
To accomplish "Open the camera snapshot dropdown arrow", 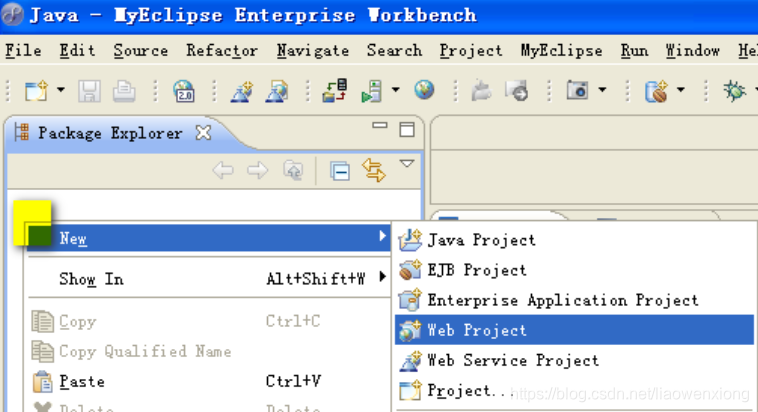I will pos(602,89).
